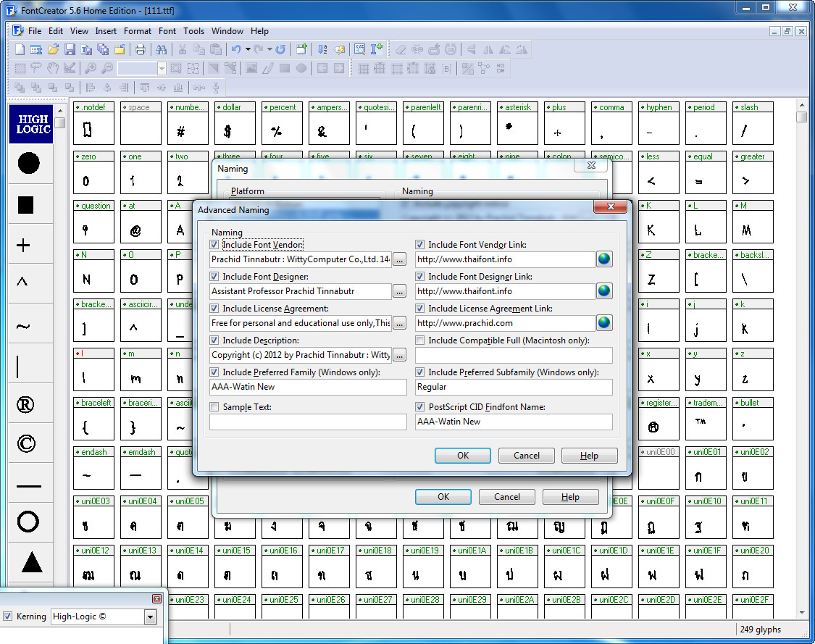
Task: Click the Print toolbar icon
Action: coord(141,49)
